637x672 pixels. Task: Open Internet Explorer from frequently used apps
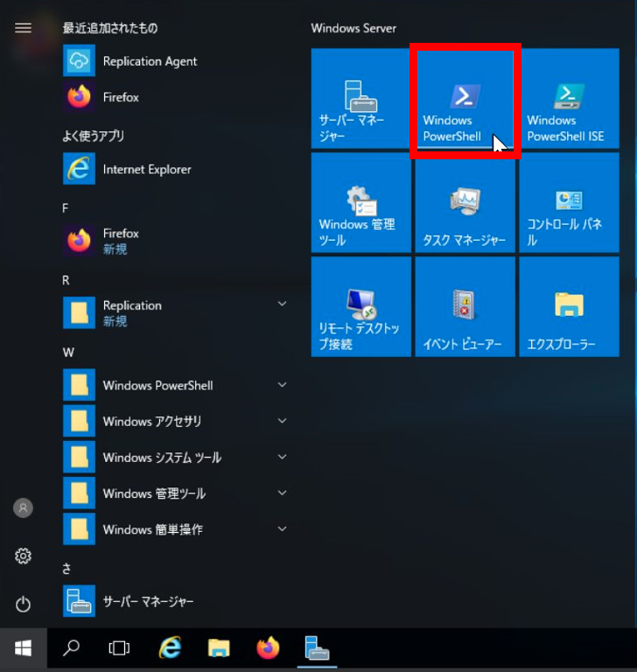pos(176,169)
